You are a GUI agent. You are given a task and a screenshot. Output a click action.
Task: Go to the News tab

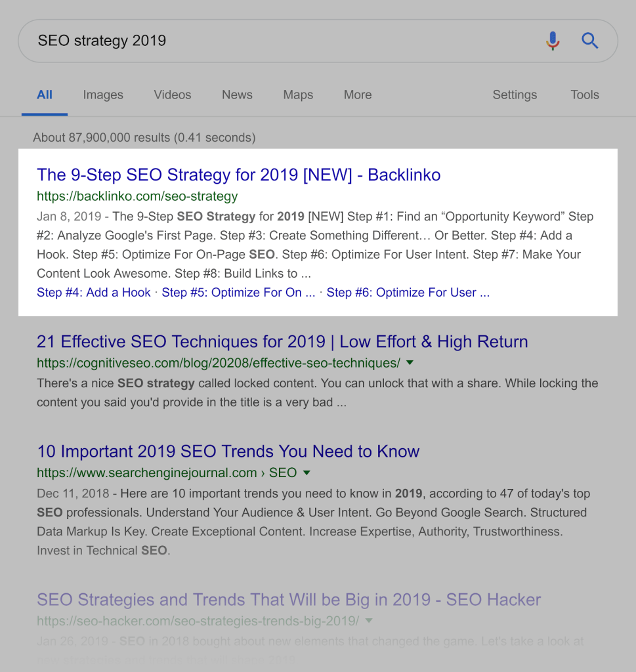237,94
